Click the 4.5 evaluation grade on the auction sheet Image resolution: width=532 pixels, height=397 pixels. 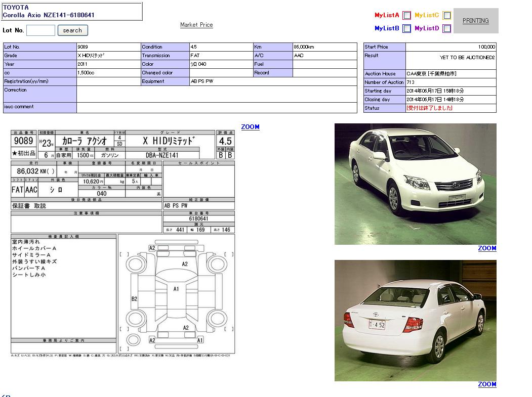pos(225,141)
